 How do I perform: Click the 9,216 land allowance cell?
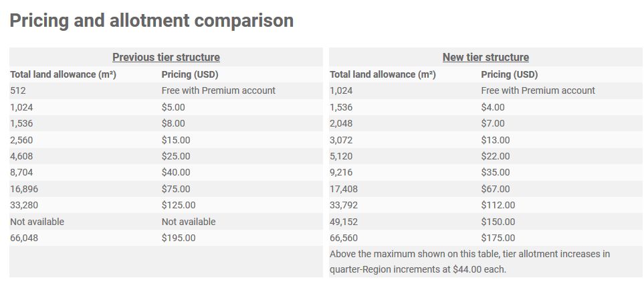tap(341, 172)
